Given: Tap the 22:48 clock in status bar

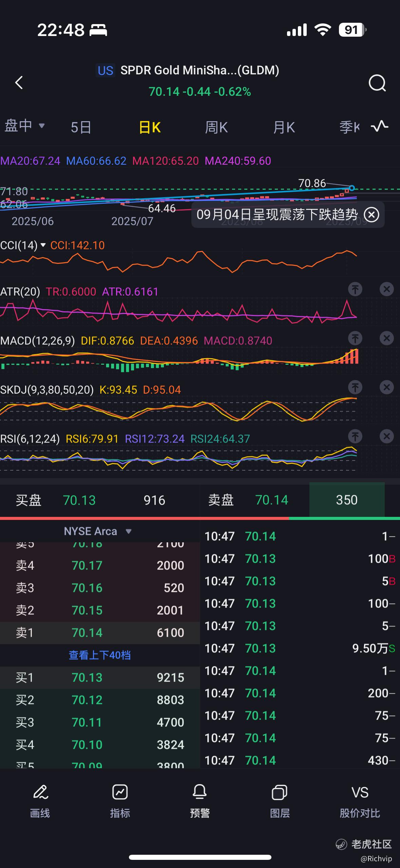Looking at the screenshot, I should coord(61,30).
